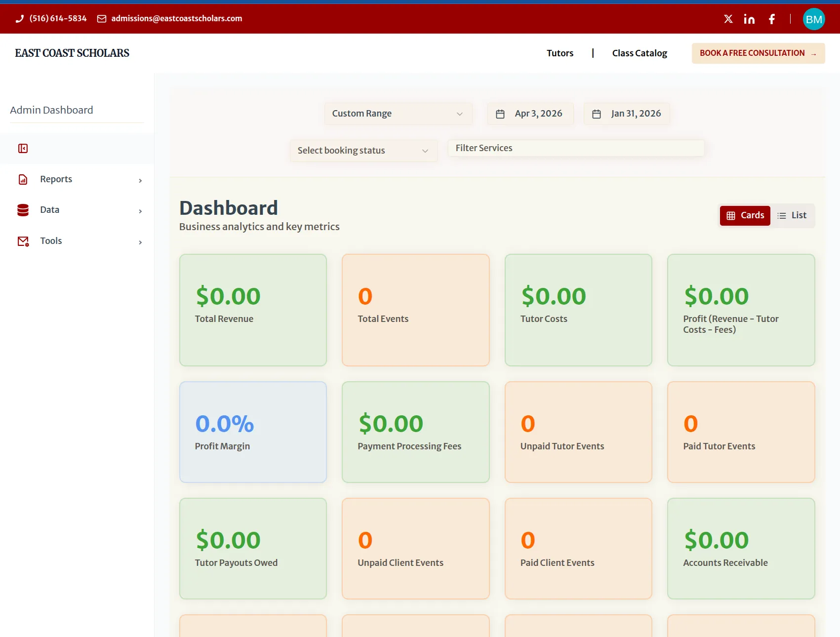The width and height of the screenshot is (840, 637).
Task: Switch to Cards view
Action: (x=745, y=215)
